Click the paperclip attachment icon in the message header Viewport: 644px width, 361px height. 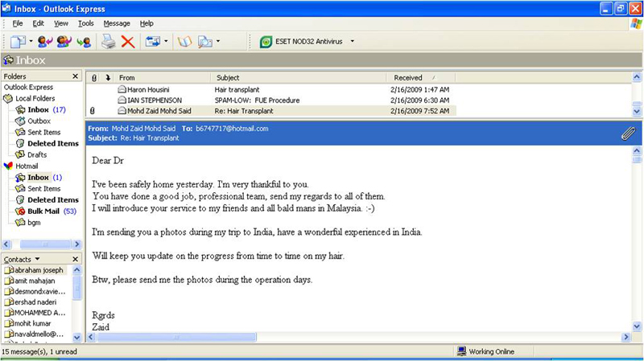[628, 133]
